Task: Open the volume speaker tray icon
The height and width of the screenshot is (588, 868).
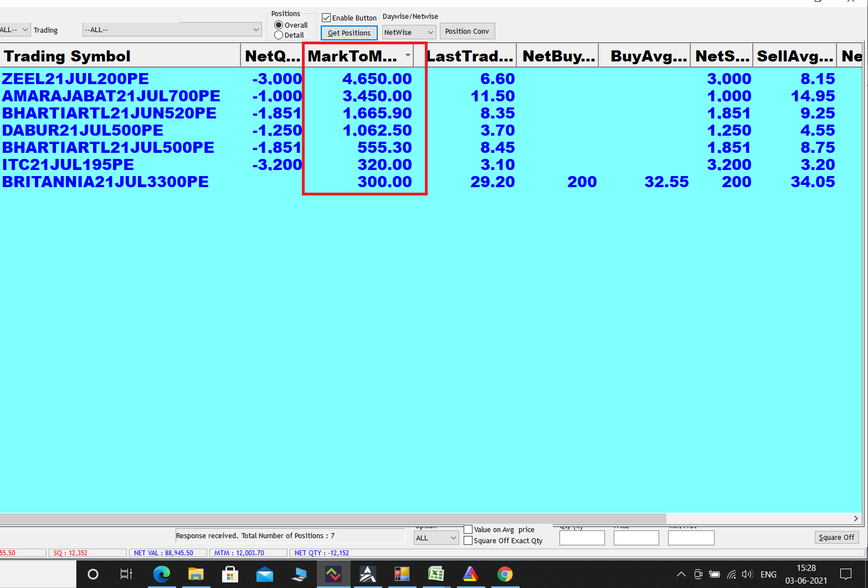Action: tap(747, 574)
